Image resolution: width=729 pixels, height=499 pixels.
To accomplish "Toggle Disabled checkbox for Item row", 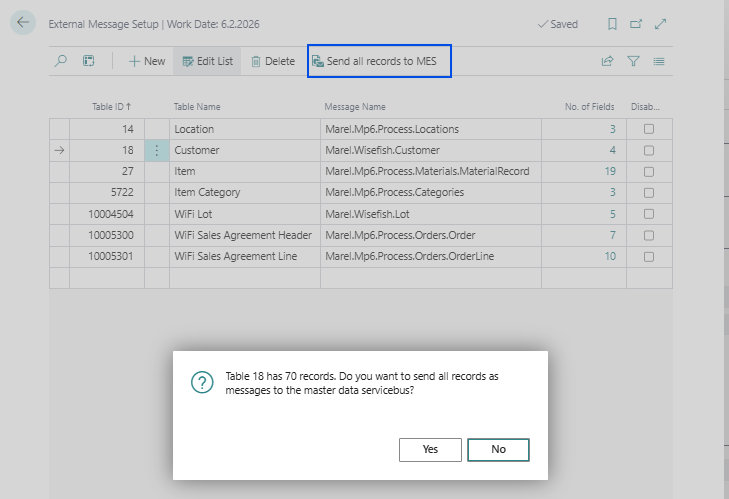I will (x=649, y=171).
